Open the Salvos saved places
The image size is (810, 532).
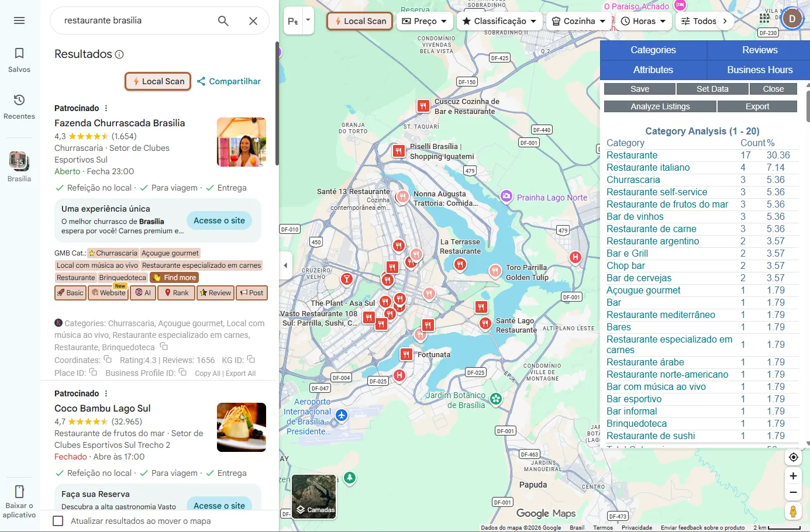(19, 60)
